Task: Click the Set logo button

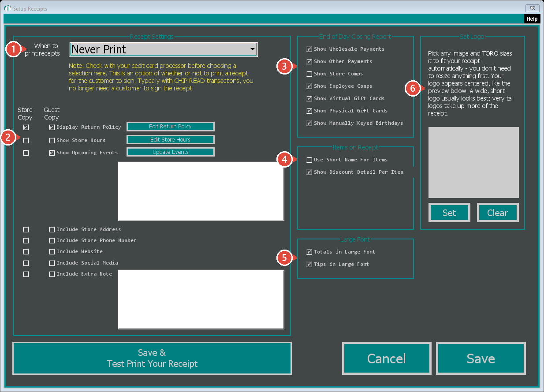Action: [449, 213]
